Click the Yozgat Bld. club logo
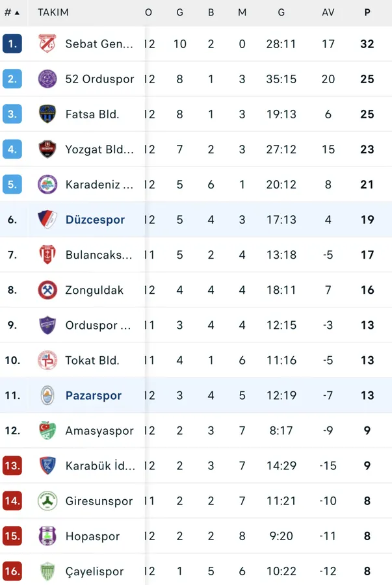Image resolution: width=392 pixels, height=585 pixels. (47, 149)
